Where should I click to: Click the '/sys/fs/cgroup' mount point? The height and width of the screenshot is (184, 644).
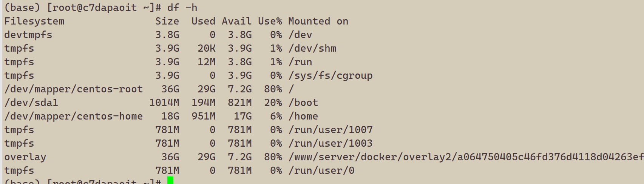coord(330,76)
